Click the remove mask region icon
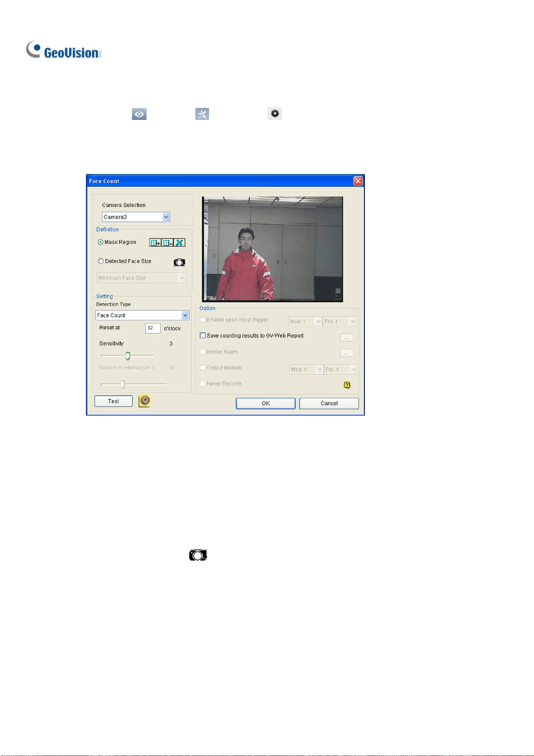This screenshot has width=534, height=756. coord(167,243)
